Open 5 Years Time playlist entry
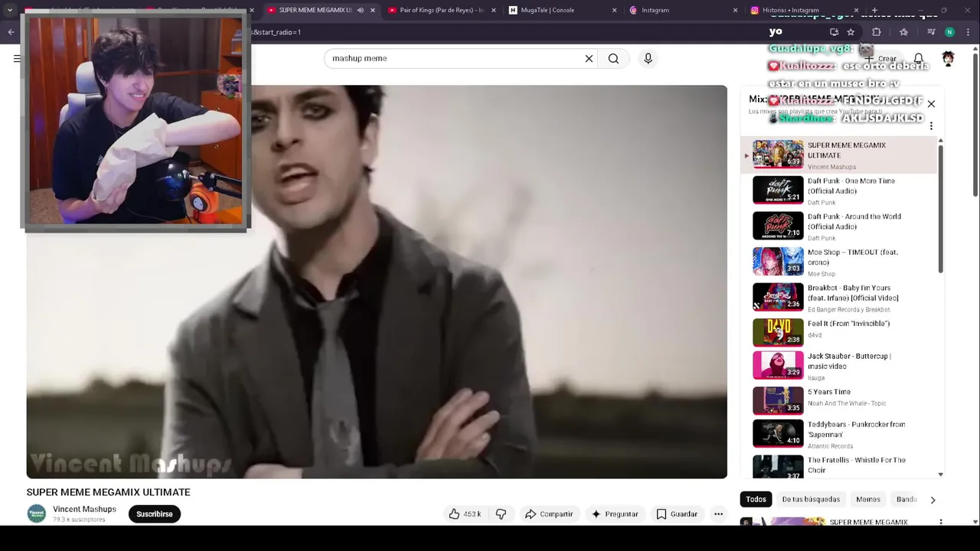The width and height of the screenshot is (980, 551). [840, 399]
